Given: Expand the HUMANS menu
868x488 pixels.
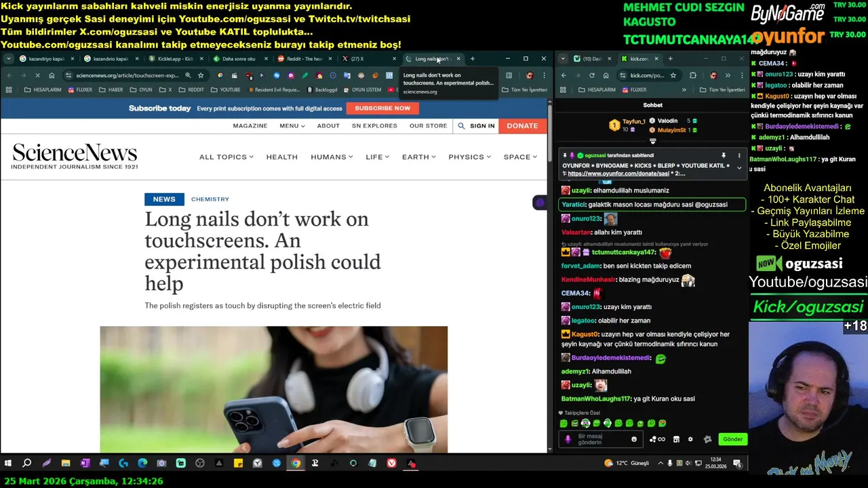Looking at the screenshot, I should click(x=332, y=157).
